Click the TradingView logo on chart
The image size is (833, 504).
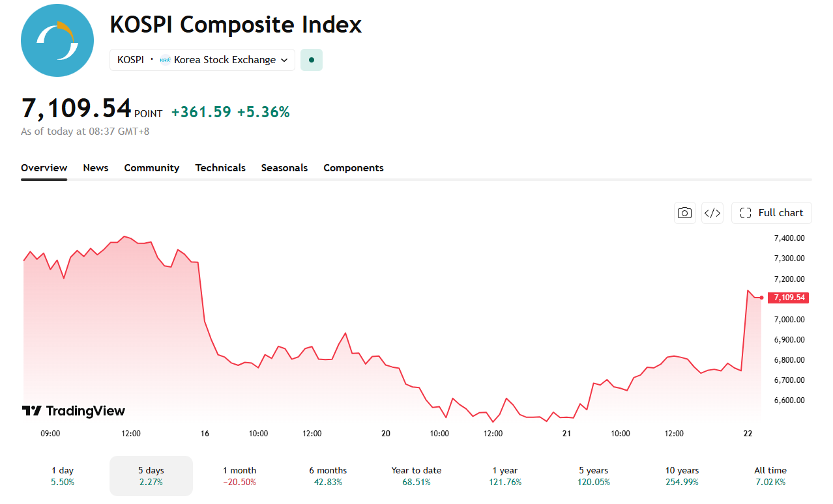(74, 411)
